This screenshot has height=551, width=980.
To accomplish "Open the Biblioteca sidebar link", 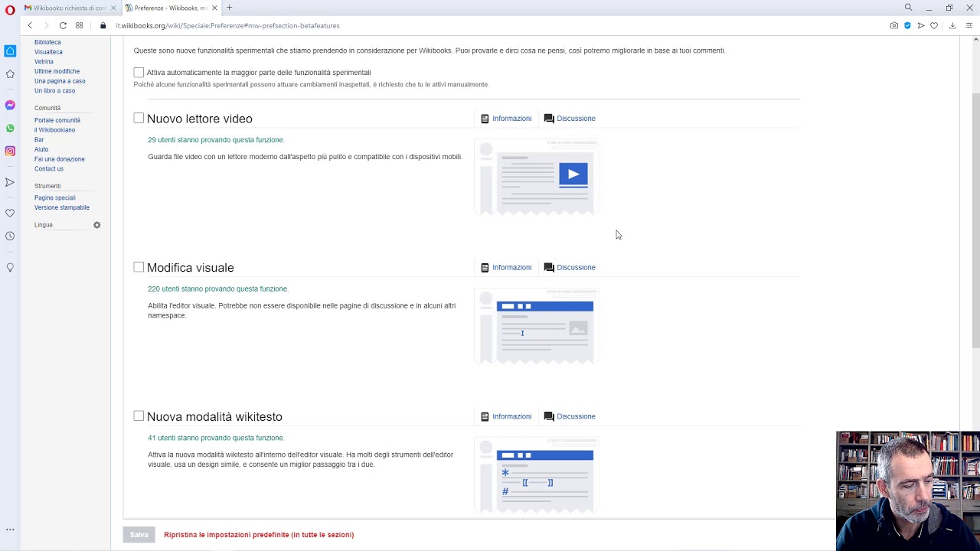I will [x=47, y=42].
